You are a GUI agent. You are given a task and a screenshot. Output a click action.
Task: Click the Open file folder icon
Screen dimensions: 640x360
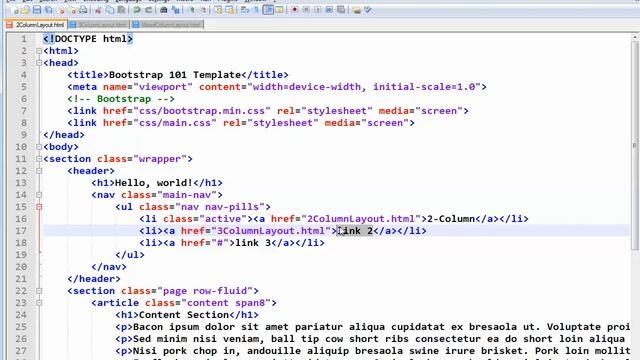pos(25,10)
